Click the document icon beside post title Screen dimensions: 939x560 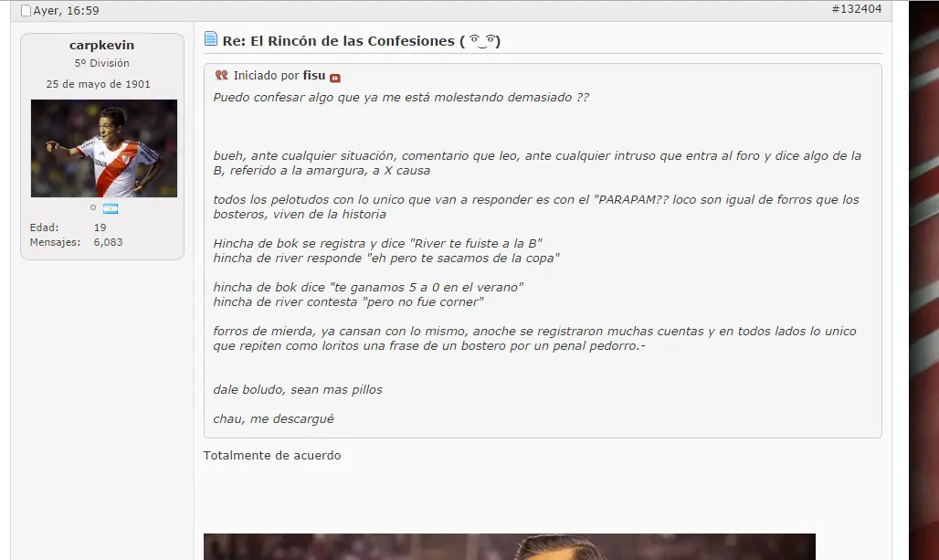pos(211,39)
